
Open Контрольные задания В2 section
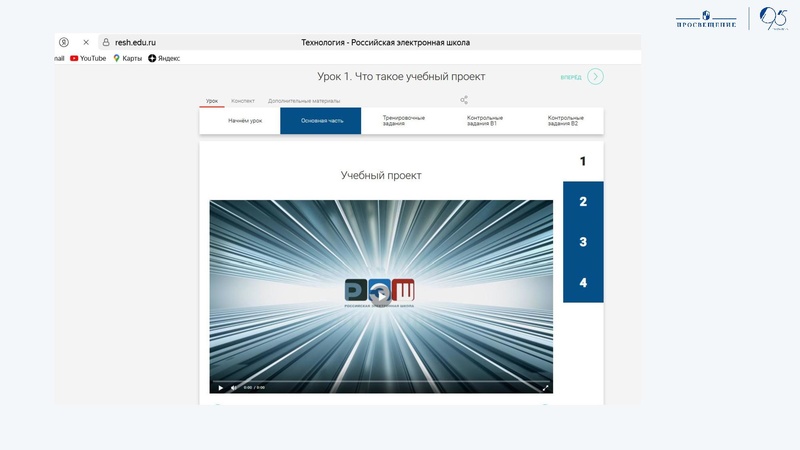[x=564, y=121]
